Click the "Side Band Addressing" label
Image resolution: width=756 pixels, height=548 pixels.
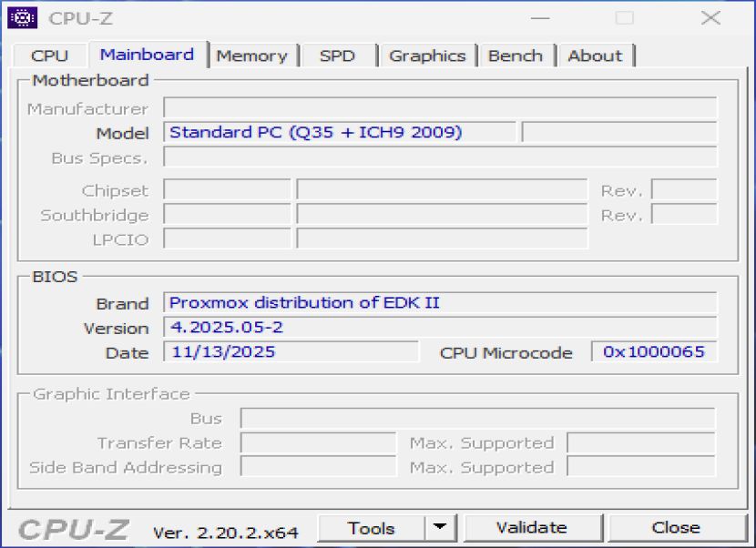[x=126, y=468]
